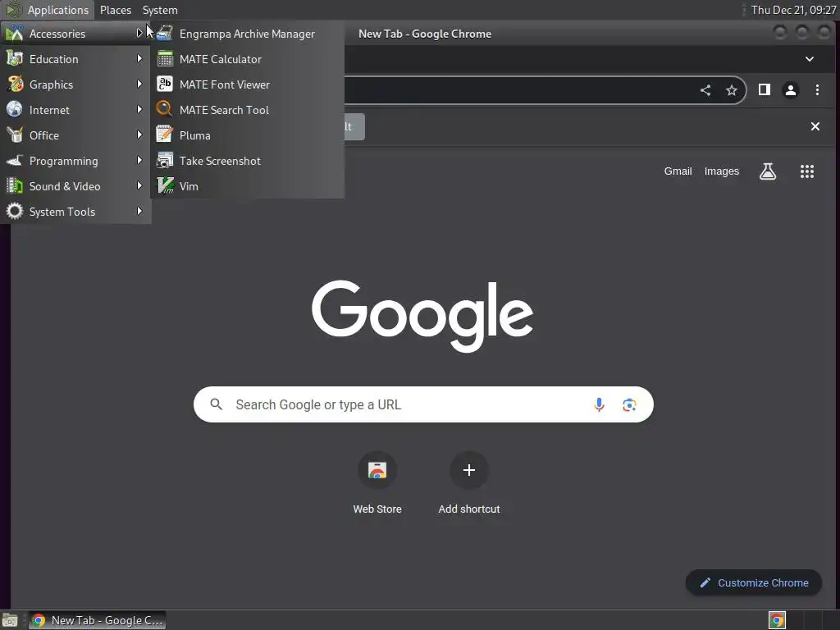840x630 pixels.
Task: Expand the Programming submenu arrow
Action: pos(139,160)
